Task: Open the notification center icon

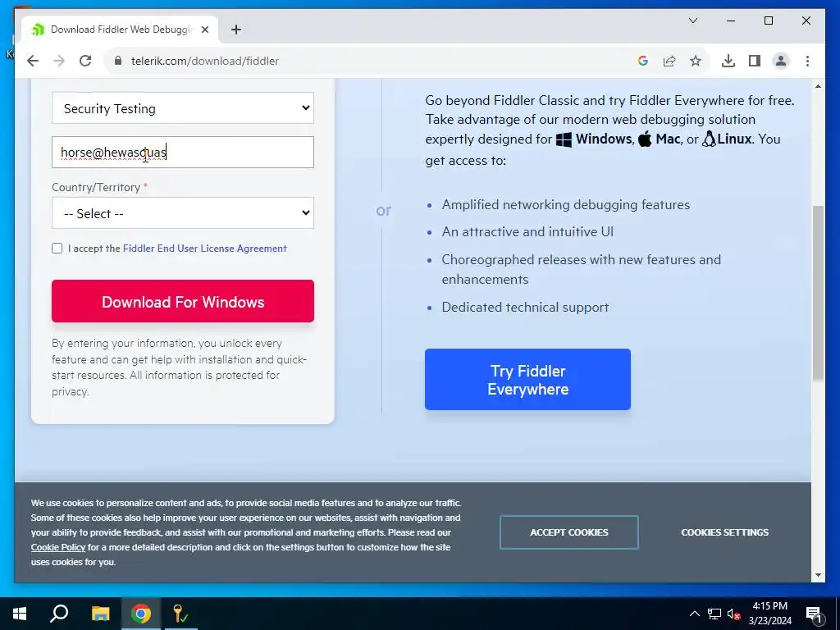Action: [814, 614]
